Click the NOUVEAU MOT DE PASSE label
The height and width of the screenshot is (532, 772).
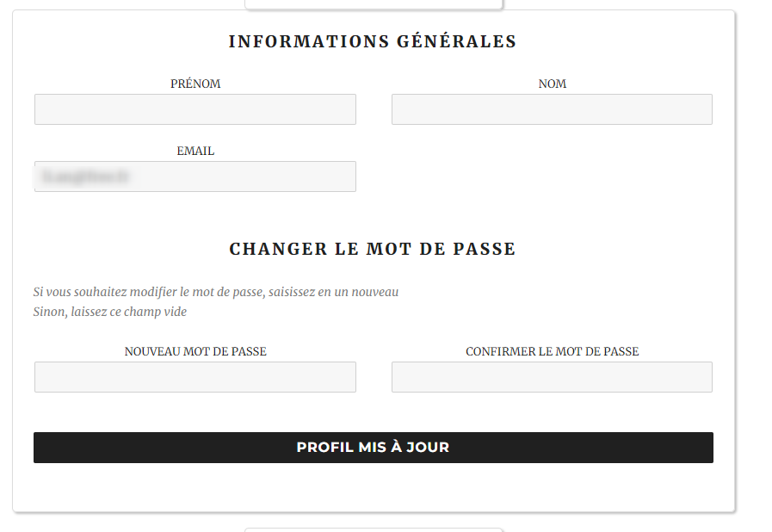pos(195,351)
